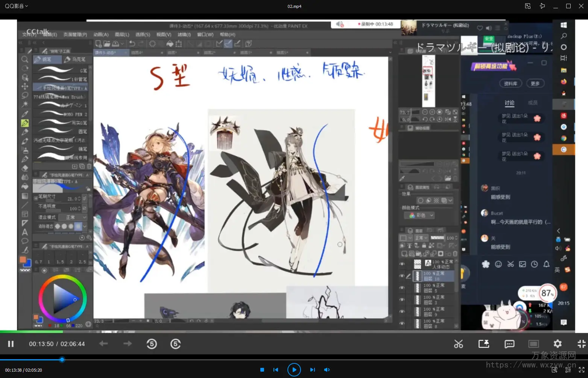
Task: Toggle the pin-on-top icon in title bar
Action: point(542,6)
